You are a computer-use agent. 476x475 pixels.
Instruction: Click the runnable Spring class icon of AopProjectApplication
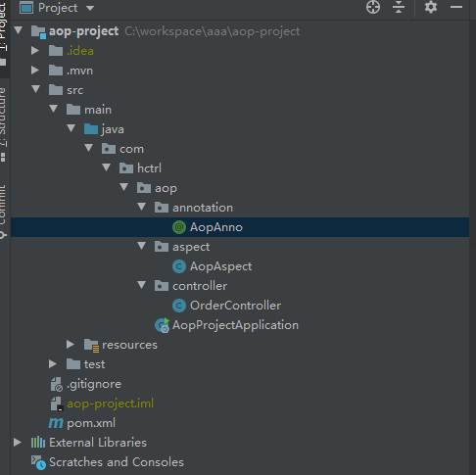point(162,325)
